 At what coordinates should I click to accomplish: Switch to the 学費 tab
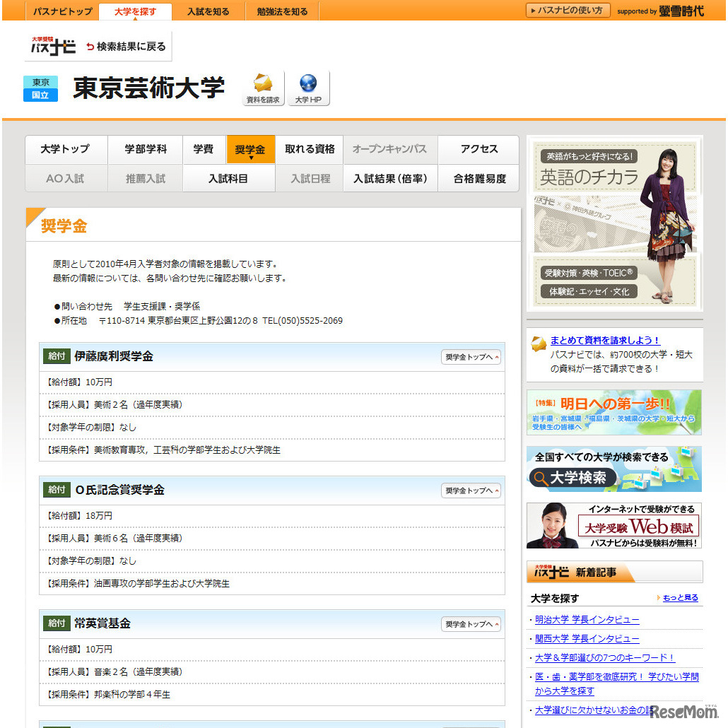tap(204, 150)
